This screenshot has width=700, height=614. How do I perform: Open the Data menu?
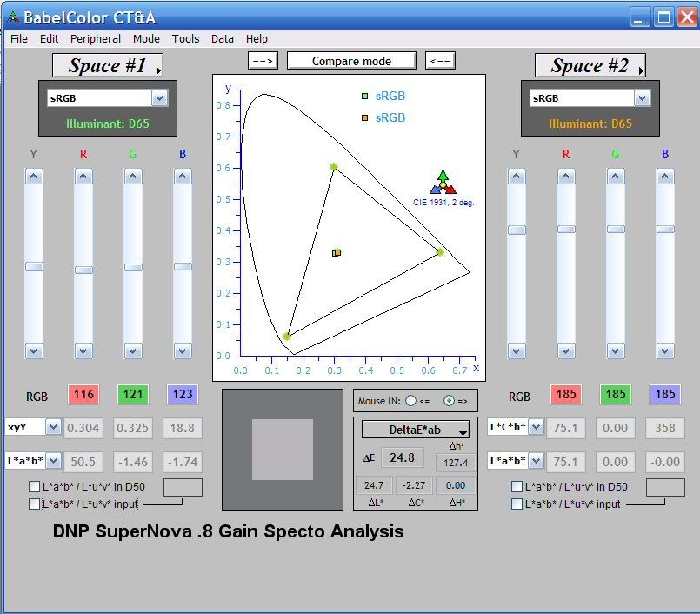(x=223, y=39)
